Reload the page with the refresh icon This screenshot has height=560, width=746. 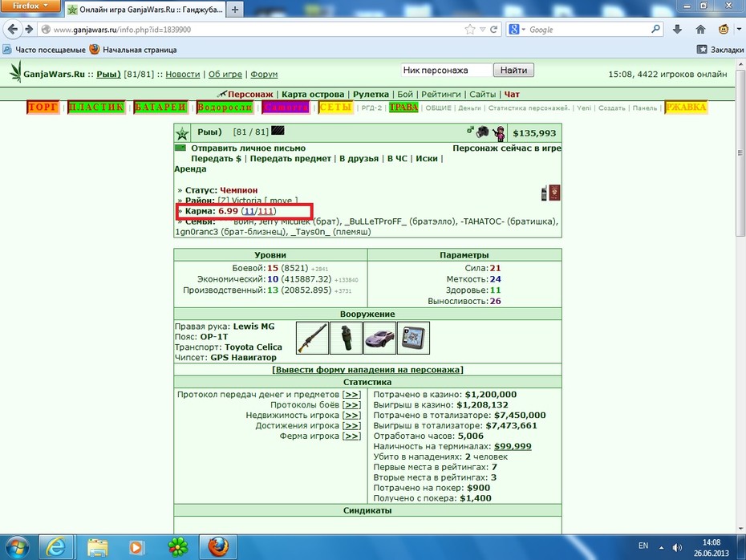[x=494, y=30]
